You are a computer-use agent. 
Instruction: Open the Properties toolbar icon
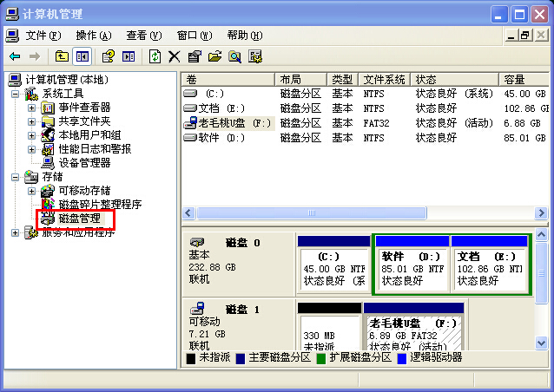tap(194, 56)
